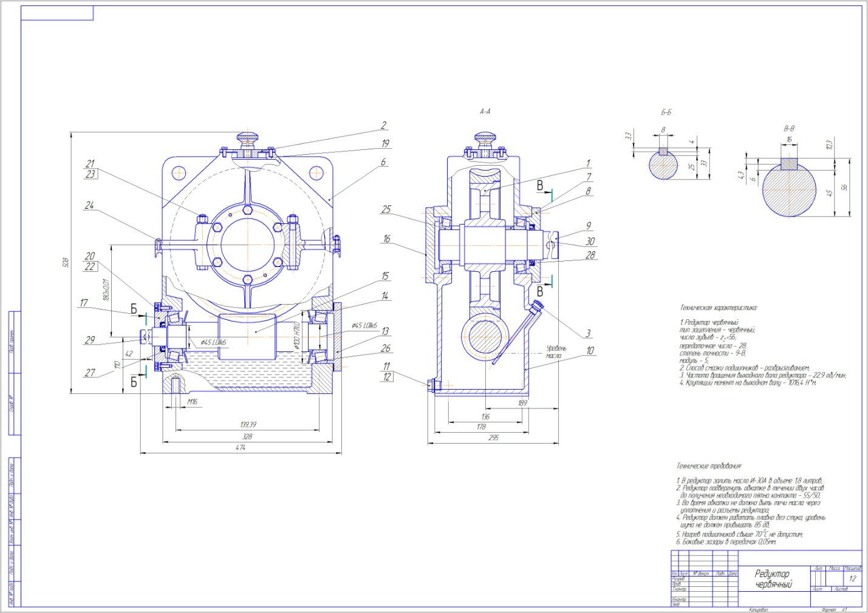Click the 'Копировал' label below the frame
Image resolution: width=868 pixels, height=613 pixels.
pyautogui.click(x=758, y=609)
